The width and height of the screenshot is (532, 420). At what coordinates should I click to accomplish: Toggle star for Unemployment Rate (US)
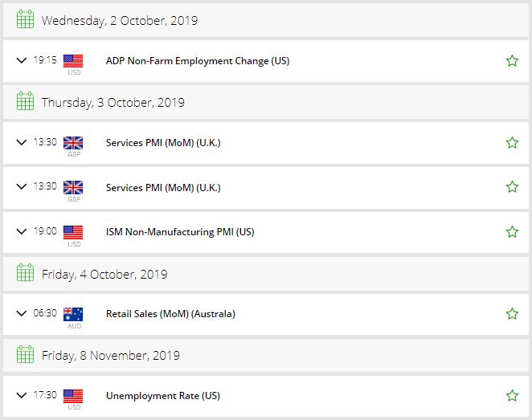512,396
